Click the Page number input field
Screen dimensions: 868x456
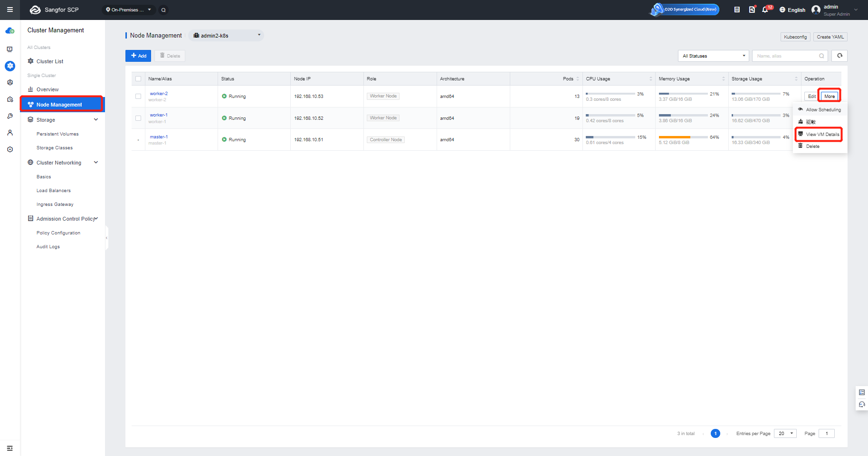click(x=827, y=434)
